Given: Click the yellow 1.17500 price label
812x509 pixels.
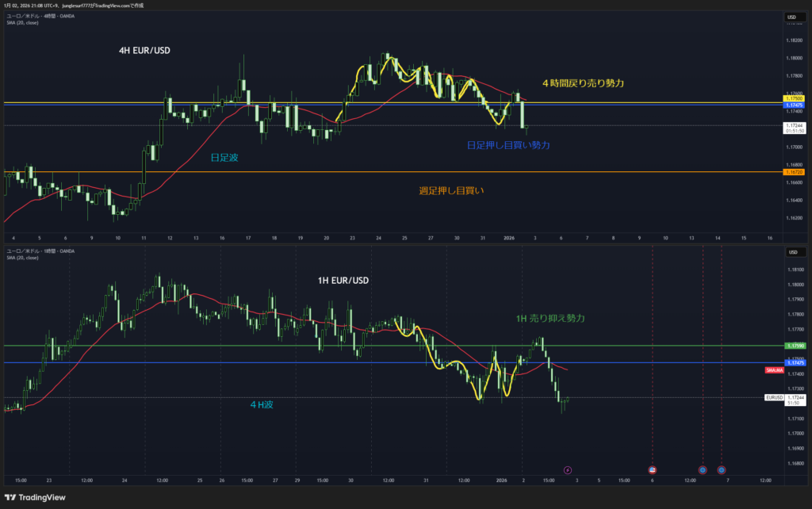Looking at the screenshot, I should [x=794, y=98].
